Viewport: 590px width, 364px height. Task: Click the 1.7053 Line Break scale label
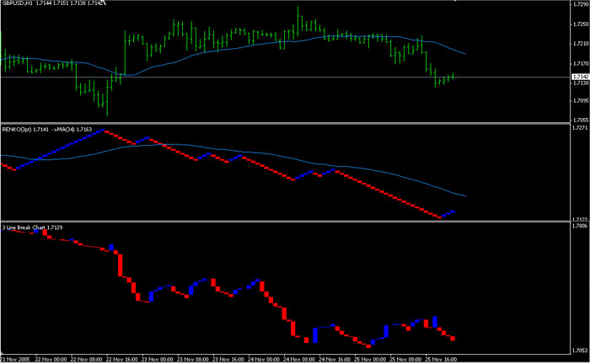tap(580, 351)
